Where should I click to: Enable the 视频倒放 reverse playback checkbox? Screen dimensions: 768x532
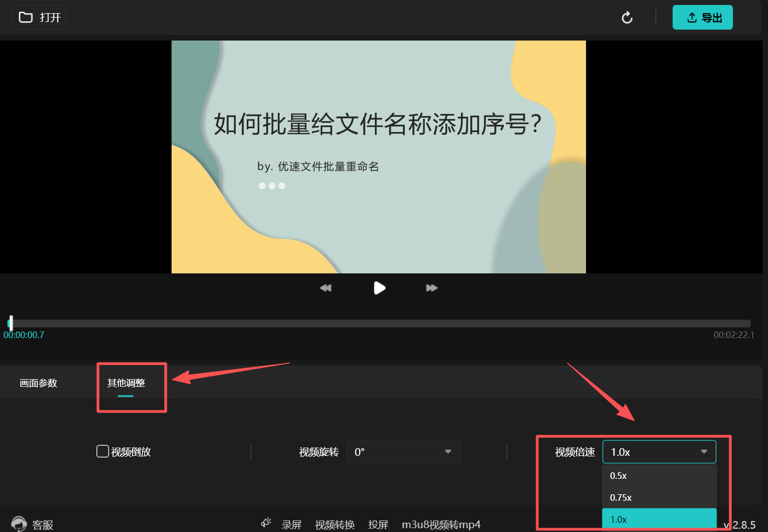pyautogui.click(x=103, y=451)
